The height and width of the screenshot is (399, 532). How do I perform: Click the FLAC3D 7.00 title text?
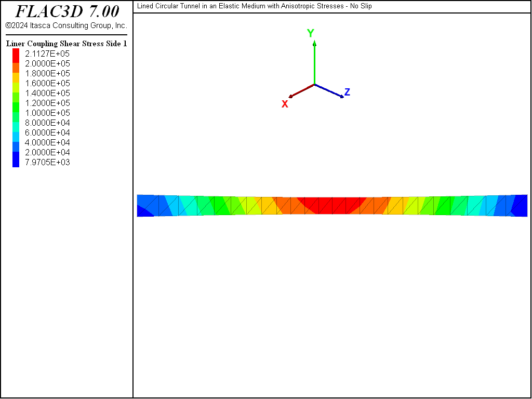67,11
